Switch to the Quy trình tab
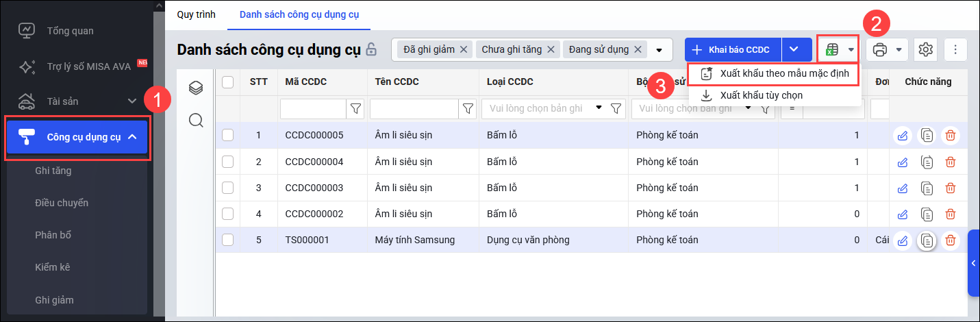 tap(196, 14)
